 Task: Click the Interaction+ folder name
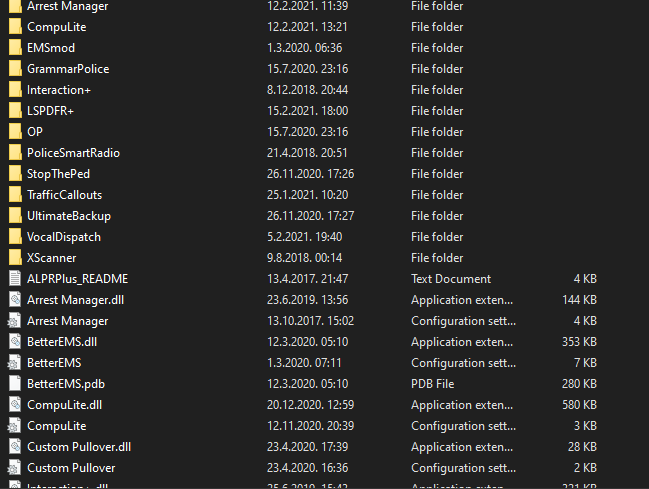(x=59, y=90)
